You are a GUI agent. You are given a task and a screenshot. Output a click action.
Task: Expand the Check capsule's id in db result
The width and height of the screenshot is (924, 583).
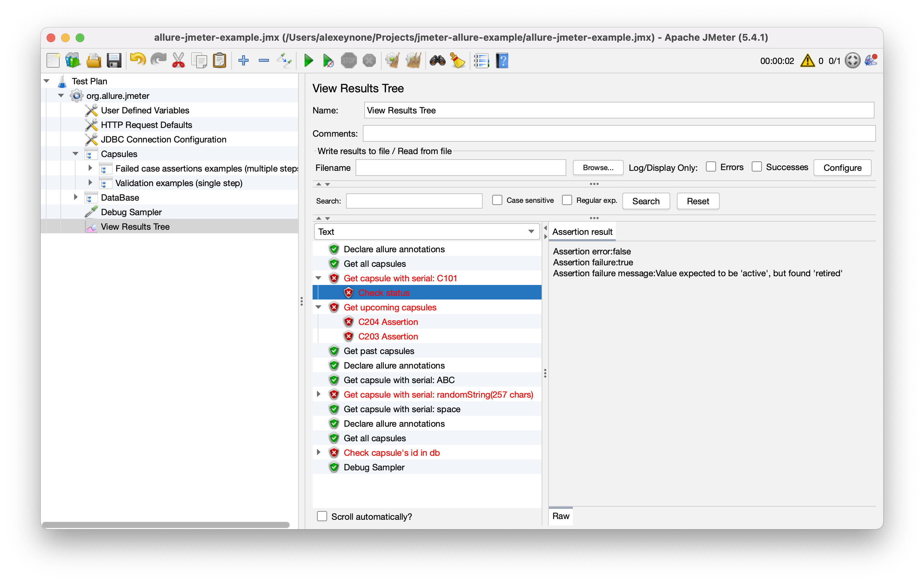pos(318,453)
